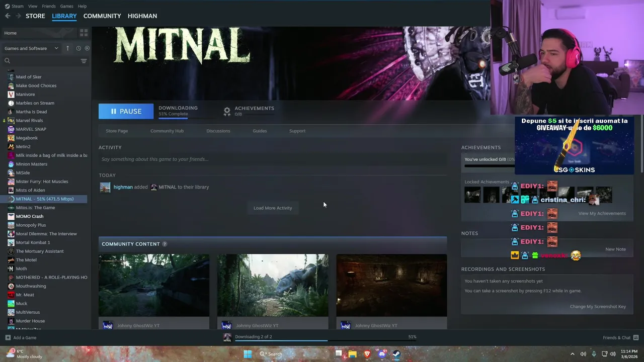This screenshot has width=644, height=362.
Task: Select Marvel Rivals in game list
Action: coord(29,121)
